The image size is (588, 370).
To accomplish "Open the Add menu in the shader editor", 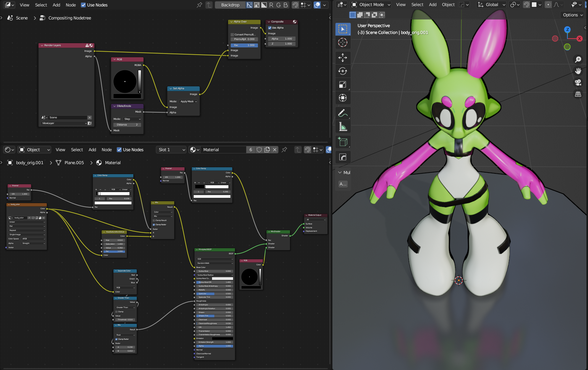I will [x=92, y=150].
